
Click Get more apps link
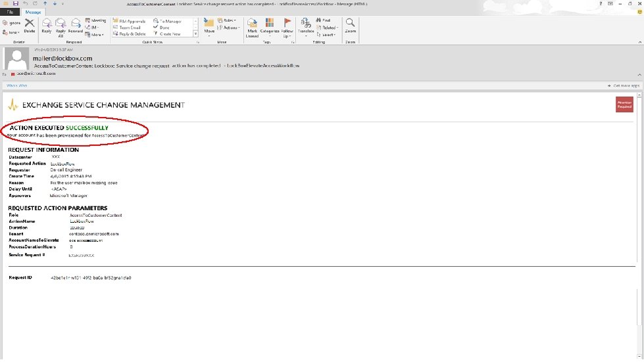click(624, 85)
